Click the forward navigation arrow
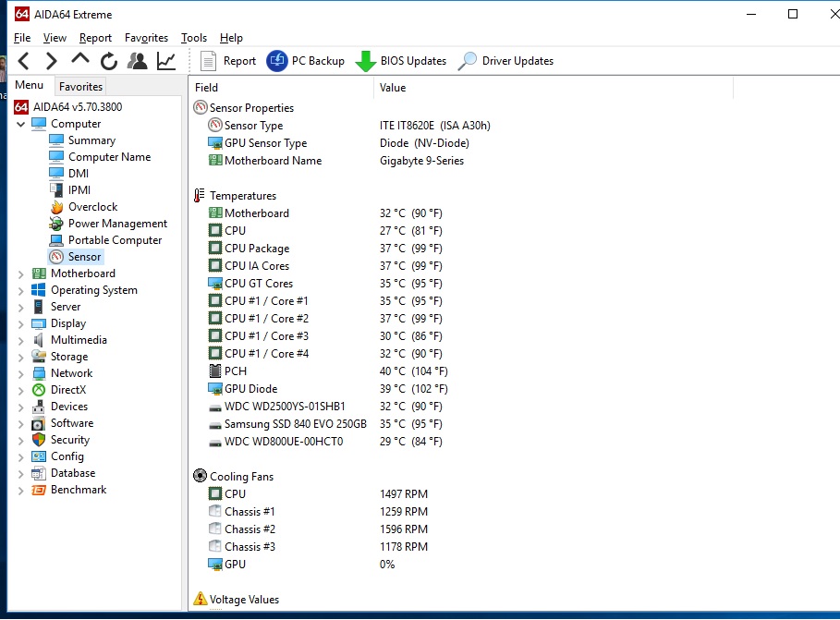 point(52,61)
